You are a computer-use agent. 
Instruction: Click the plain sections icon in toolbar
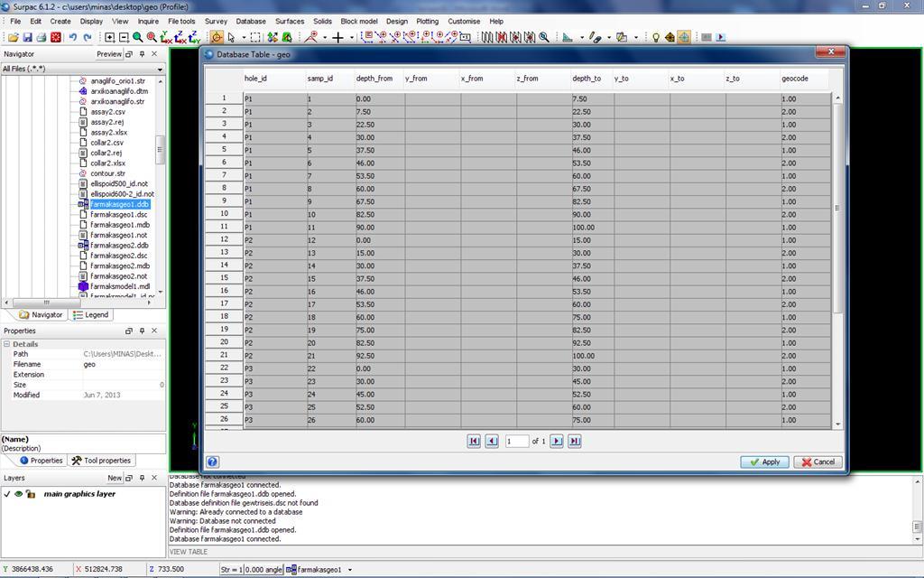487,37
